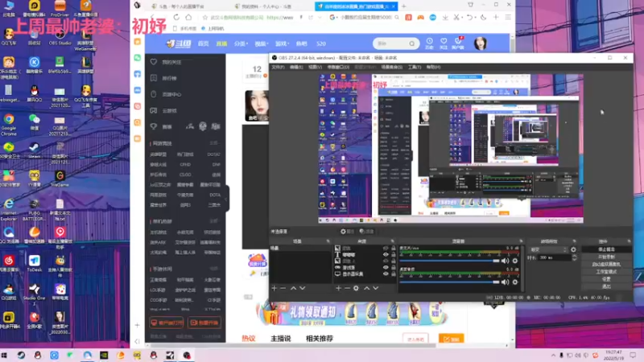
Task: Open browser hamburger menu
Action: pyautogui.click(x=508, y=17)
